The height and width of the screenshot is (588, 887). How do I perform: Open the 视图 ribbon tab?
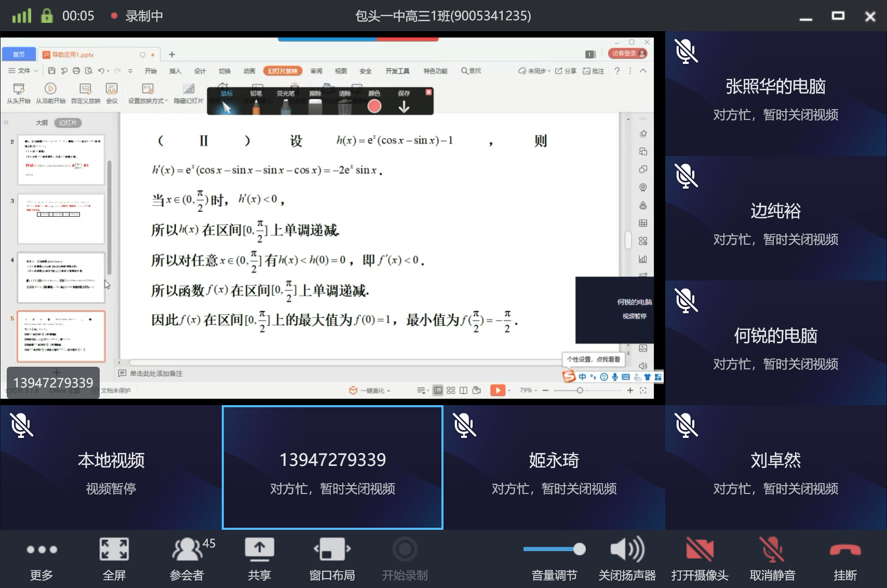click(x=341, y=71)
